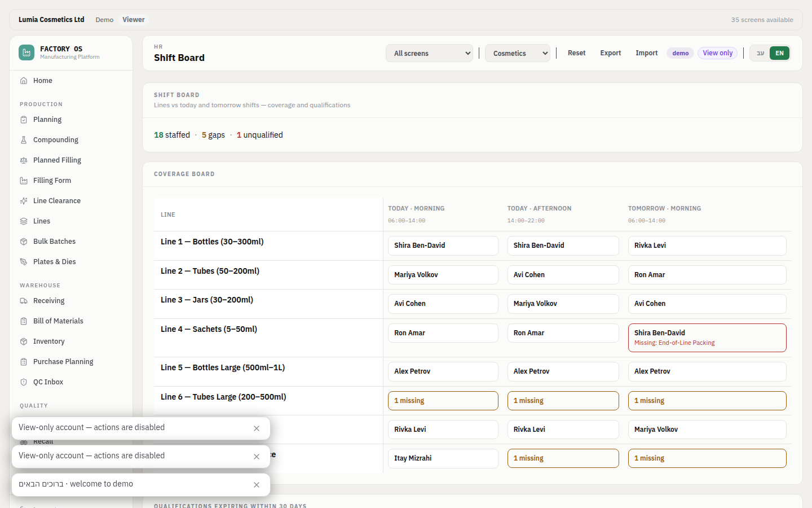Click the Plates & Dies tag icon
The width and height of the screenshot is (812, 508).
pos(24,262)
